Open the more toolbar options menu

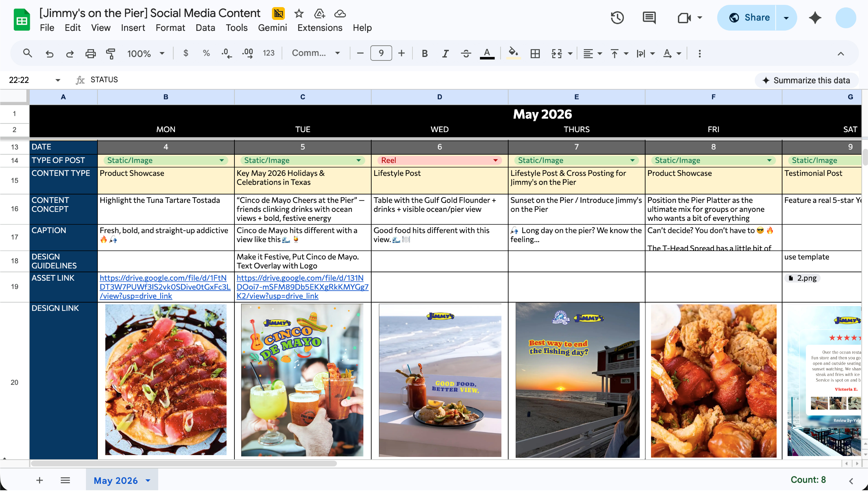coord(700,53)
